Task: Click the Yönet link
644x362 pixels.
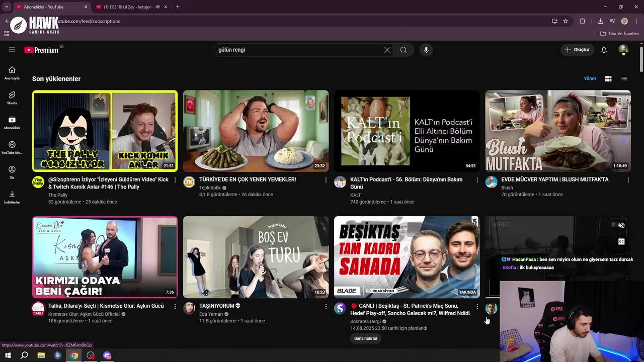Action: pyautogui.click(x=590, y=78)
